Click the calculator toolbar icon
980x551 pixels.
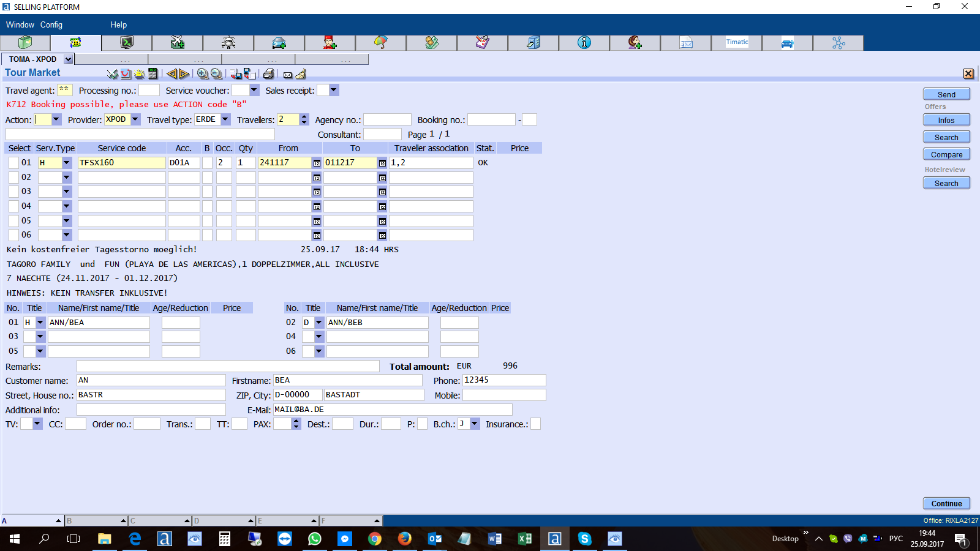[x=153, y=74]
